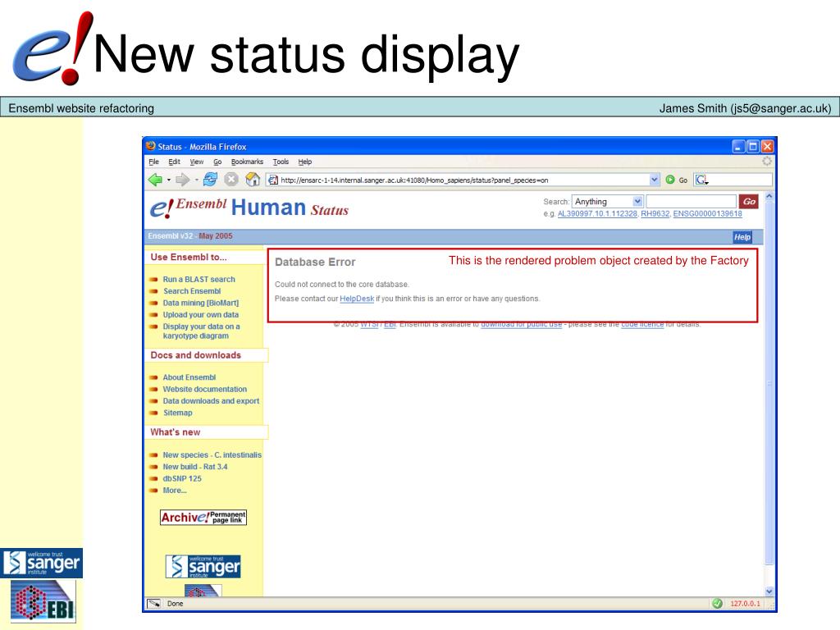Click the EBI logo on the slide
This screenshot has width=840, height=630.
(x=43, y=601)
